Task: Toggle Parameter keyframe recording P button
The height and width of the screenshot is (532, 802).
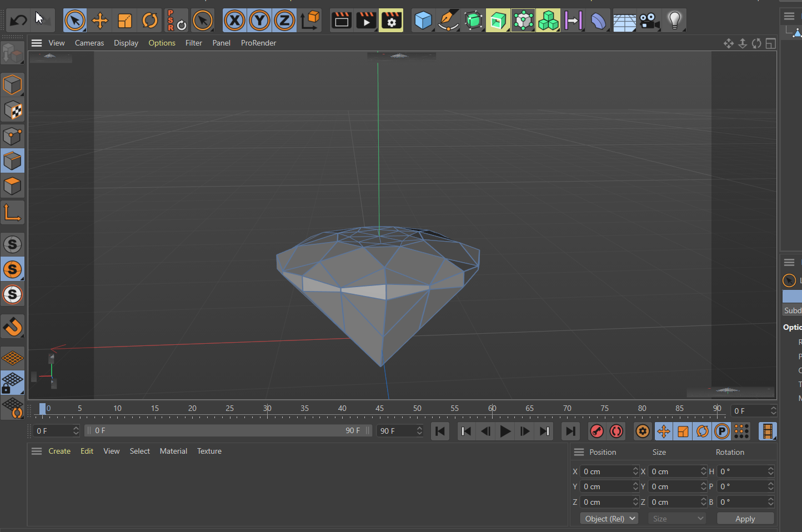Action: click(x=722, y=431)
